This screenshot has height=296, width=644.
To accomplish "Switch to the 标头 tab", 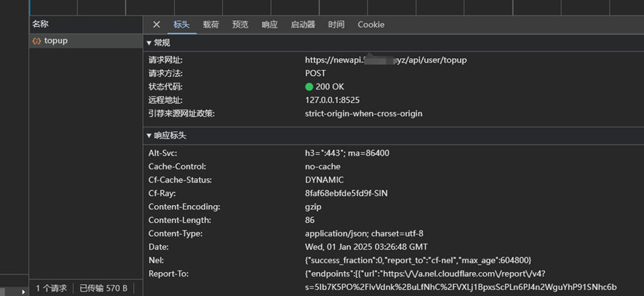I will coord(182,25).
